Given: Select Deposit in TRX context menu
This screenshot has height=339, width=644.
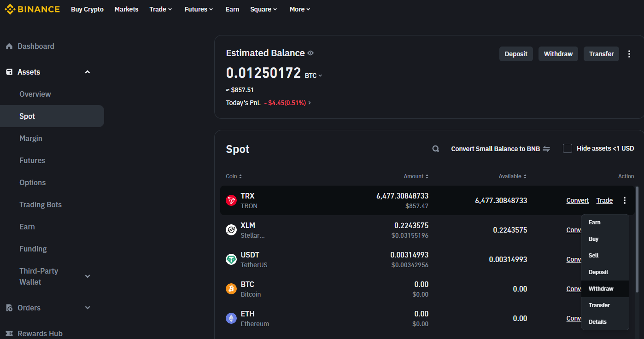Looking at the screenshot, I should (605, 272).
